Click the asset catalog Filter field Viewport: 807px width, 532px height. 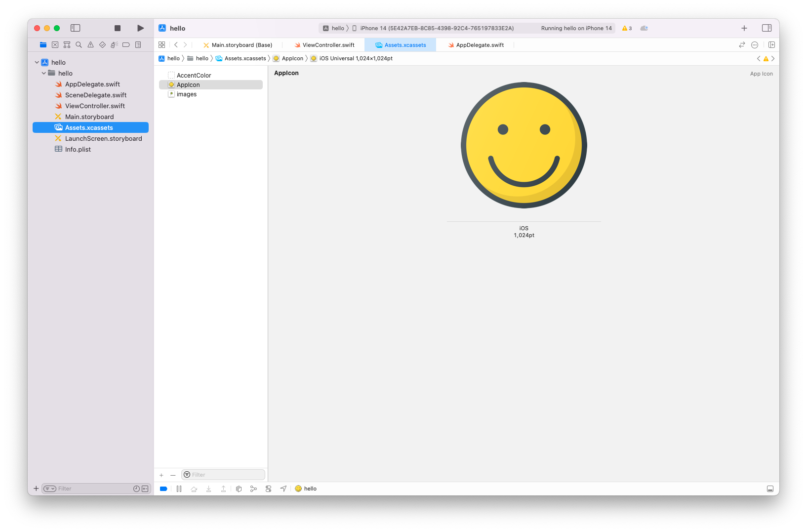223,475
